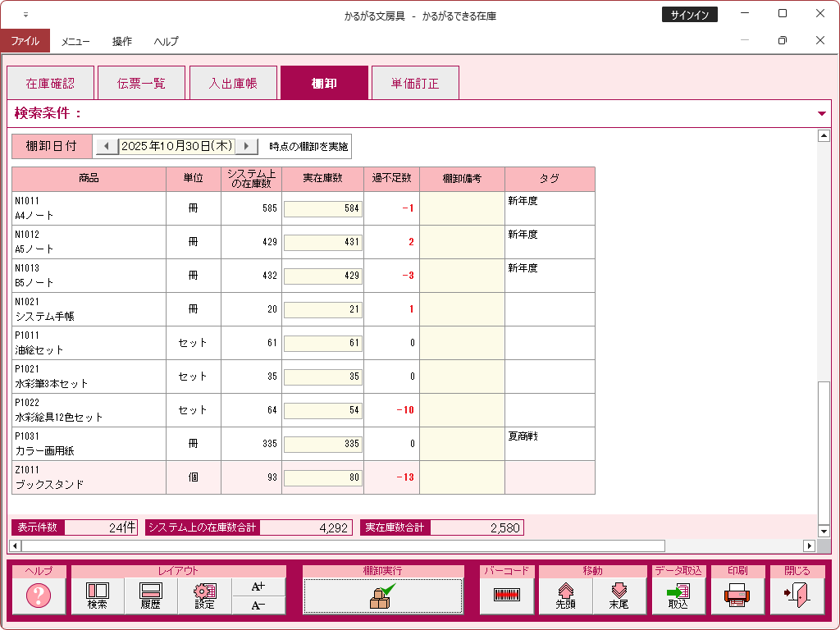Click the バーコード barcode icon
This screenshot has width=840, height=630.
pos(507,596)
